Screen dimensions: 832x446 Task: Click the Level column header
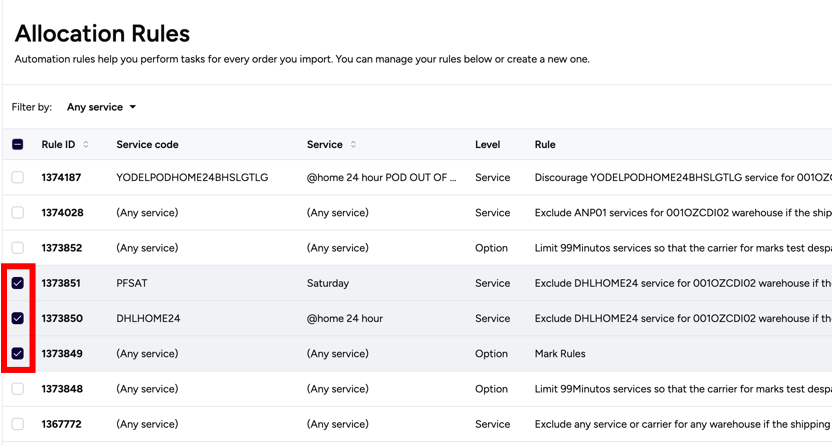[487, 144]
